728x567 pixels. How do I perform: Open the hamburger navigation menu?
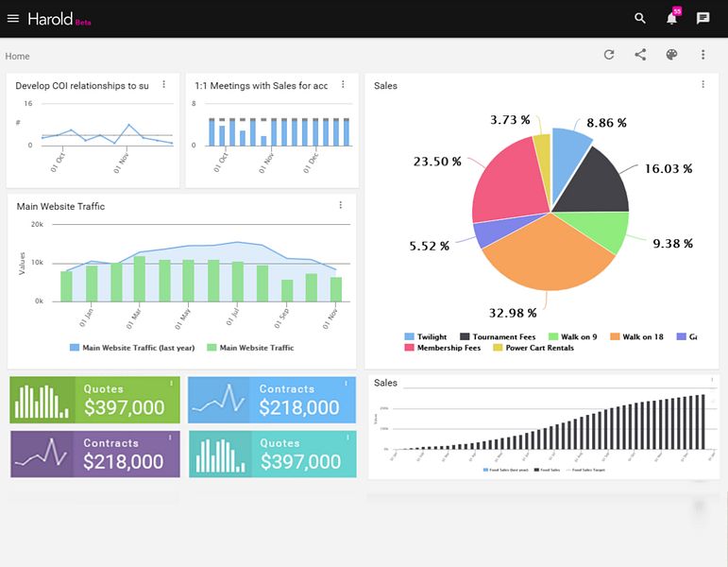(13, 19)
